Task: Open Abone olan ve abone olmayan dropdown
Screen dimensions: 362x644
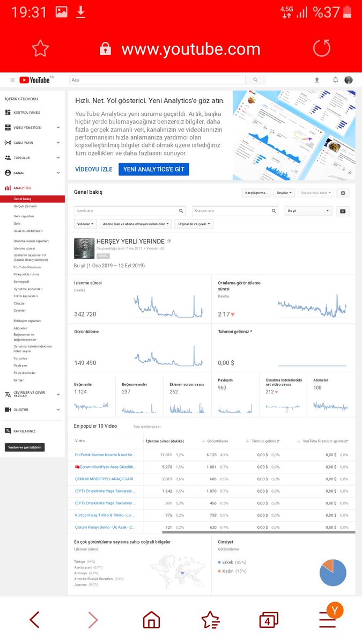Action: click(135, 224)
